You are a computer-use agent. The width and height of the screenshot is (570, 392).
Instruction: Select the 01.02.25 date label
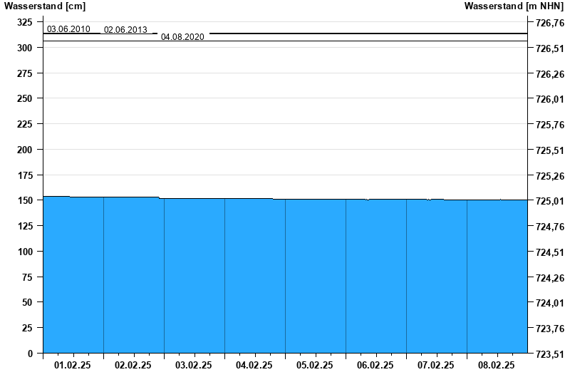pyautogui.click(x=73, y=365)
